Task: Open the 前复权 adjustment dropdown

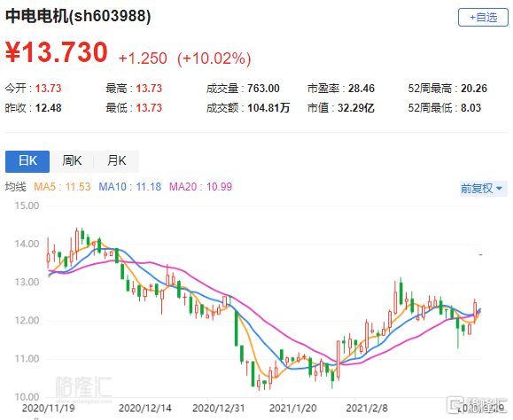Action: (483, 189)
